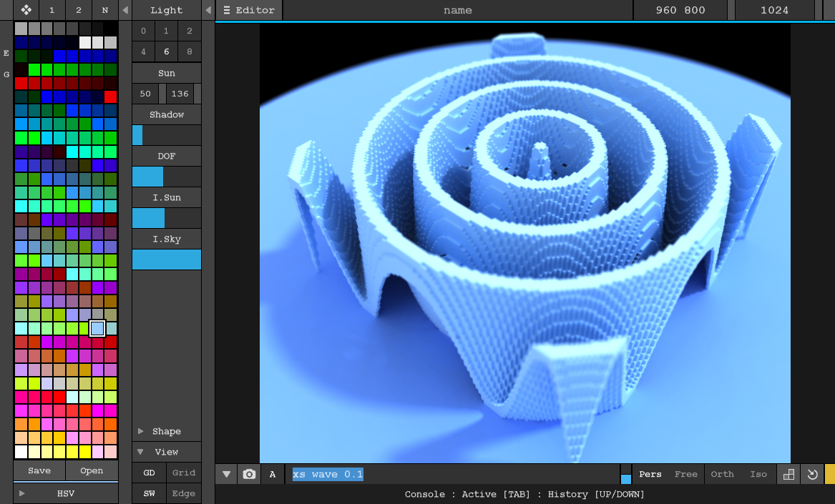This screenshot has width=835, height=504.
Task: Click the name input field at top
Action: (x=457, y=10)
